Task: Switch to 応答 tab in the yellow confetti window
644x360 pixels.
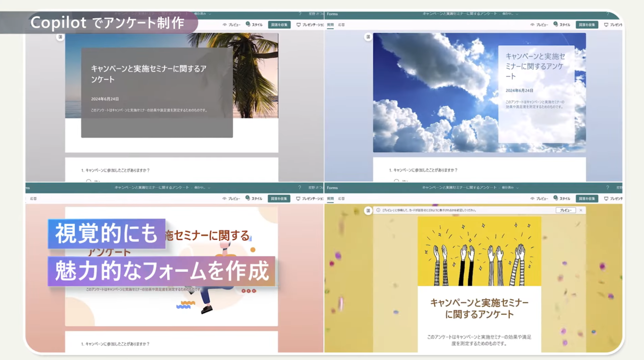Action: tap(341, 199)
